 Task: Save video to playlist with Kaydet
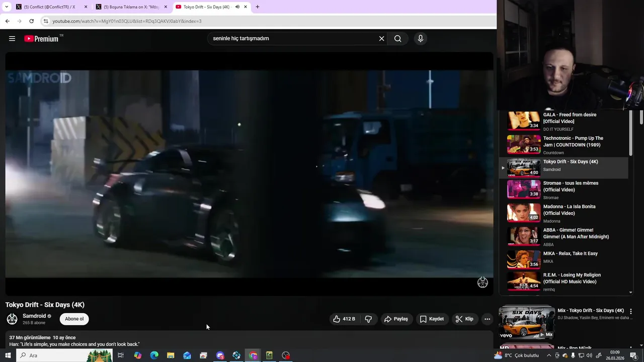pos(432,319)
